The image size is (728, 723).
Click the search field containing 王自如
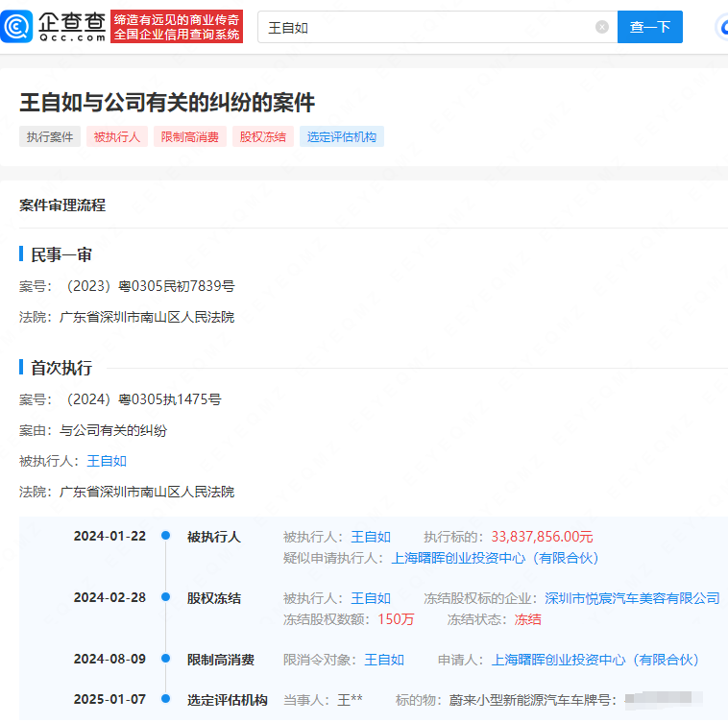pyautogui.click(x=423, y=28)
